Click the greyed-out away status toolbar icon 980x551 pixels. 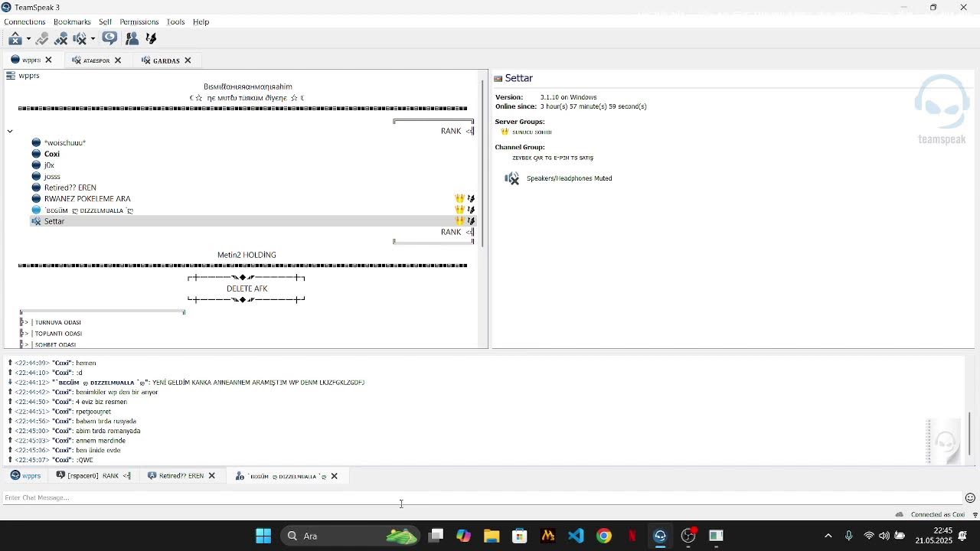pos(42,38)
